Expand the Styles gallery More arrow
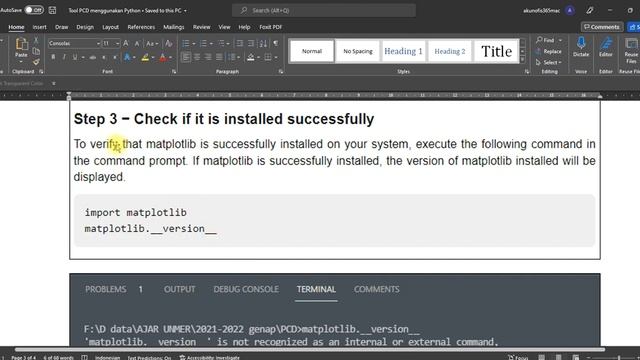This screenshot has height=360, width=640. (523, 60)
